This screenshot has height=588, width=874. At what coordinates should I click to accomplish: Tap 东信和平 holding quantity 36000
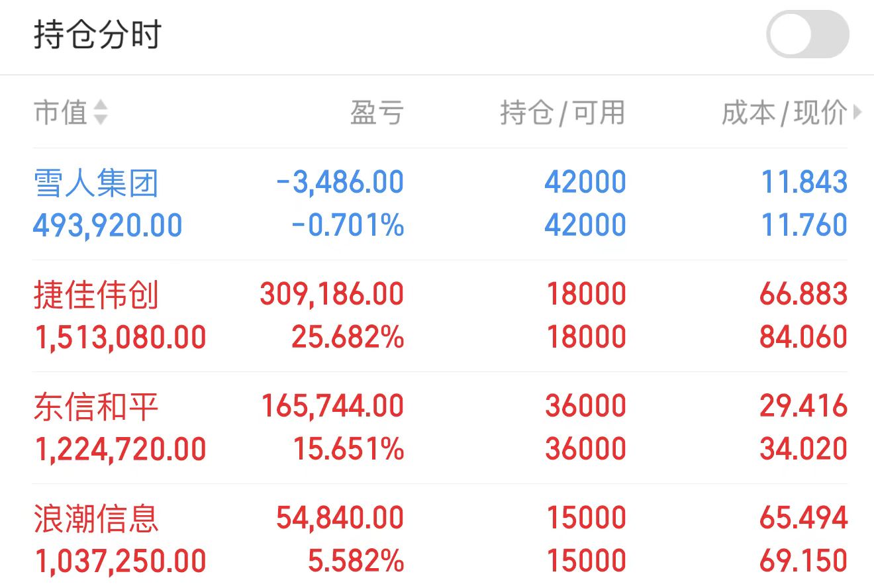586,407
